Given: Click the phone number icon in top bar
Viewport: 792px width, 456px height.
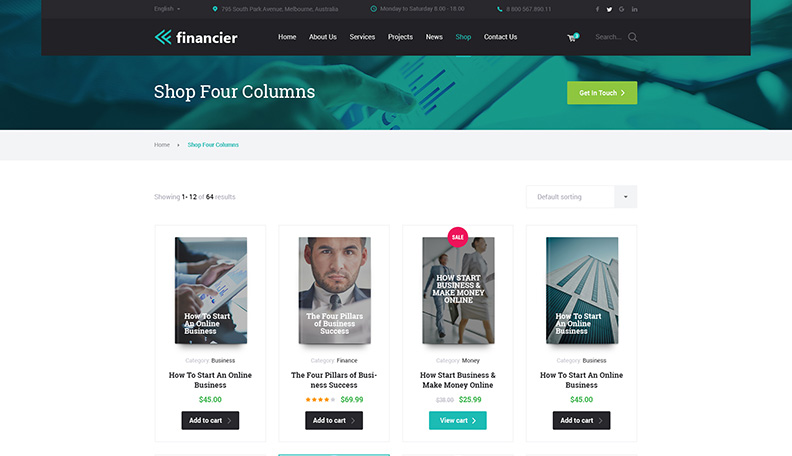Looking at the screenshot, I should pyautogui.click(x=500, y=9).
